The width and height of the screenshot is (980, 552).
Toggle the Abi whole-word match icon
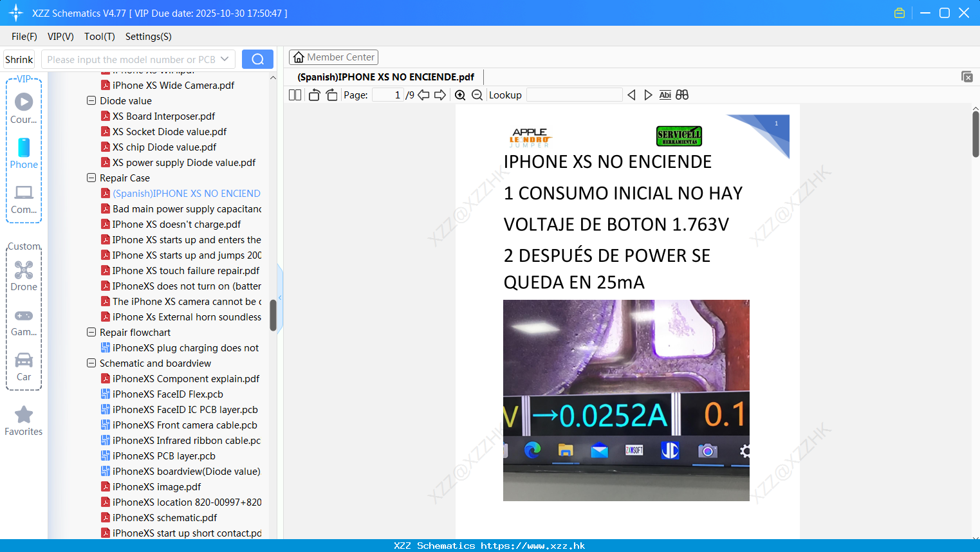click(665, 95)
